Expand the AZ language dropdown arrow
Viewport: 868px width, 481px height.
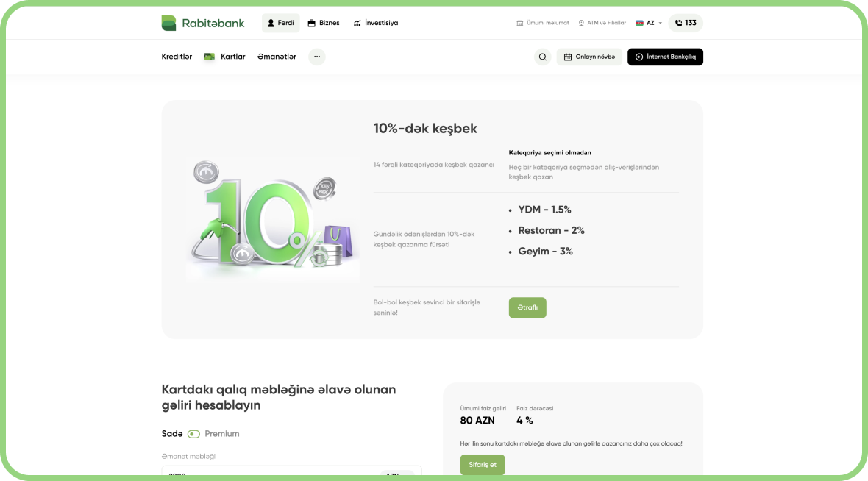[x=660, y=23]
